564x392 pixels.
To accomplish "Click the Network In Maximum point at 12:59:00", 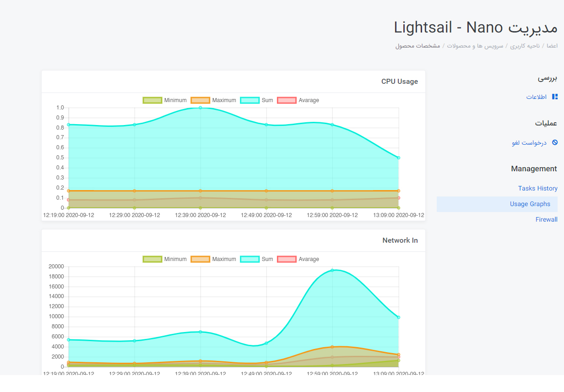I will click(x=332, y=347).
